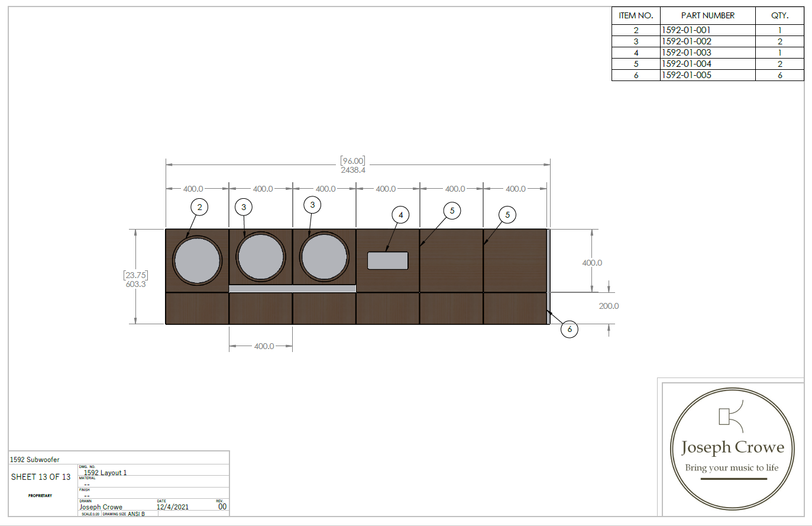812x526 pixels.
Task: Click item number 2 in the 1592-01-001 row
Action: pos(636,30)
